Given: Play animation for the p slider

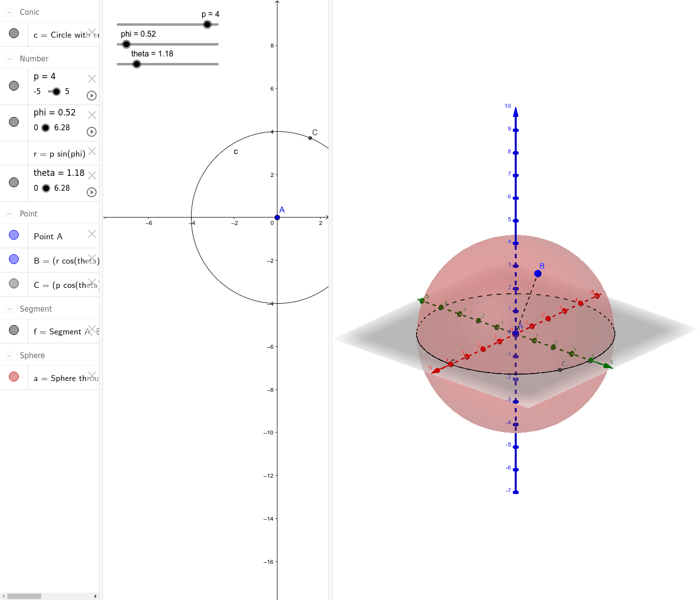Looking at the screenshot, I should coord(91,96).
